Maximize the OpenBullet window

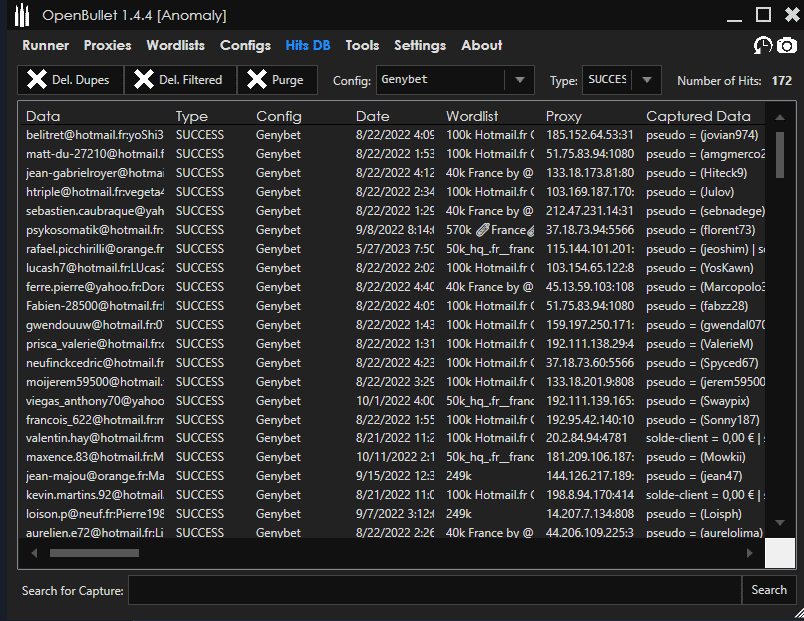pyautogui.click(x=763, y=14)
